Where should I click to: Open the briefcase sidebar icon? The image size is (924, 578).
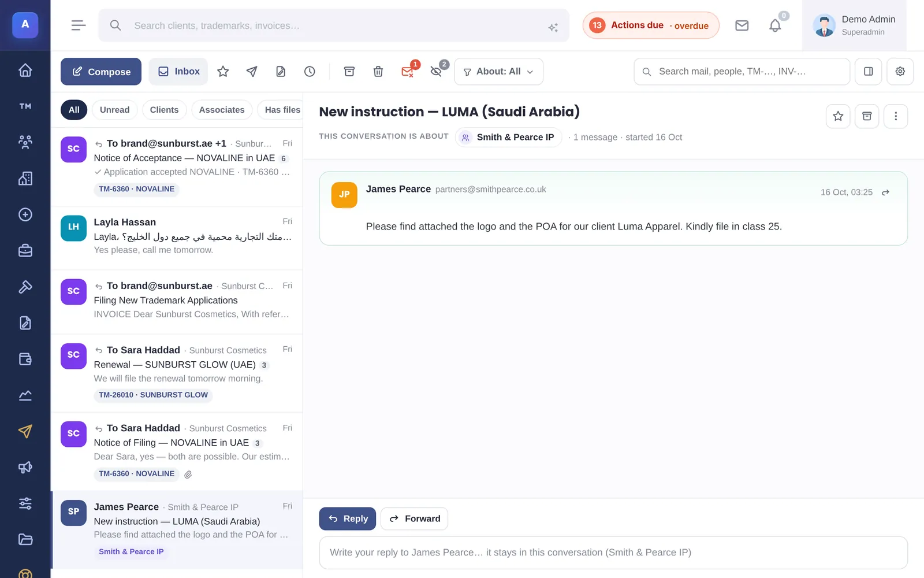25,250
